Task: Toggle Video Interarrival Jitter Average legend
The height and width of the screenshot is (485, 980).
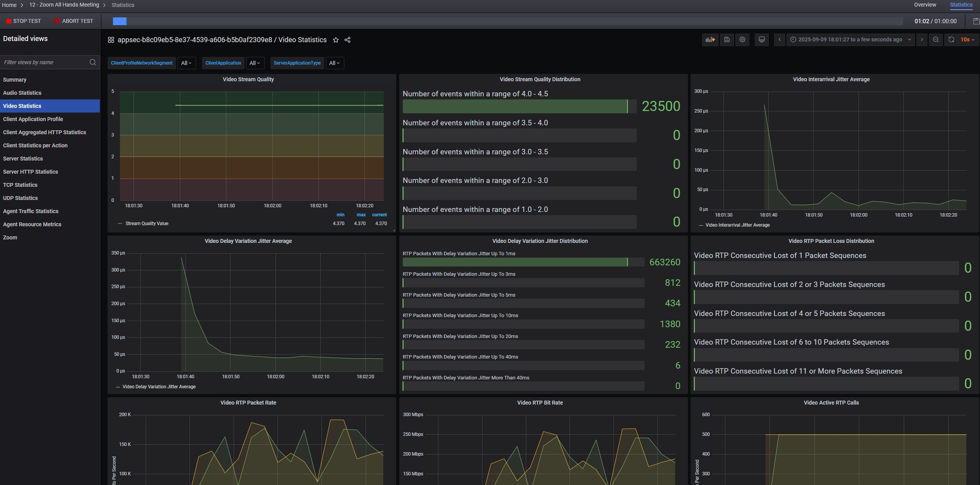Action: [737, 225]
